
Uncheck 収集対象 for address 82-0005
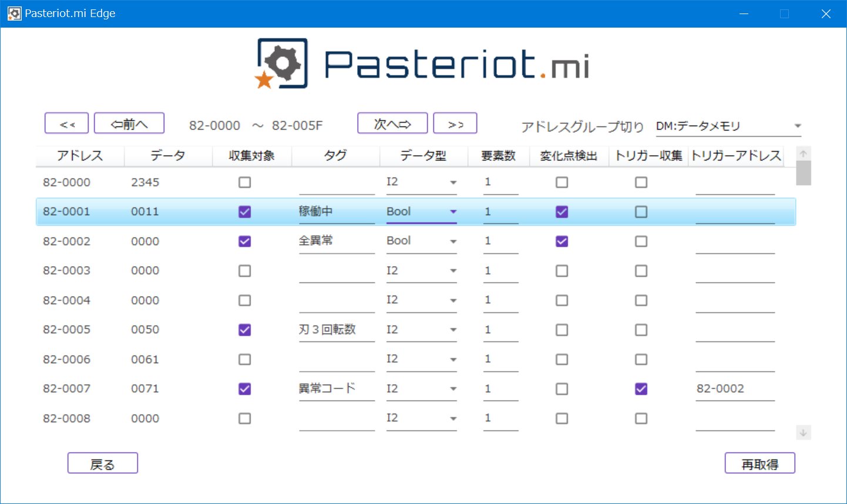(x=245, y=330)
